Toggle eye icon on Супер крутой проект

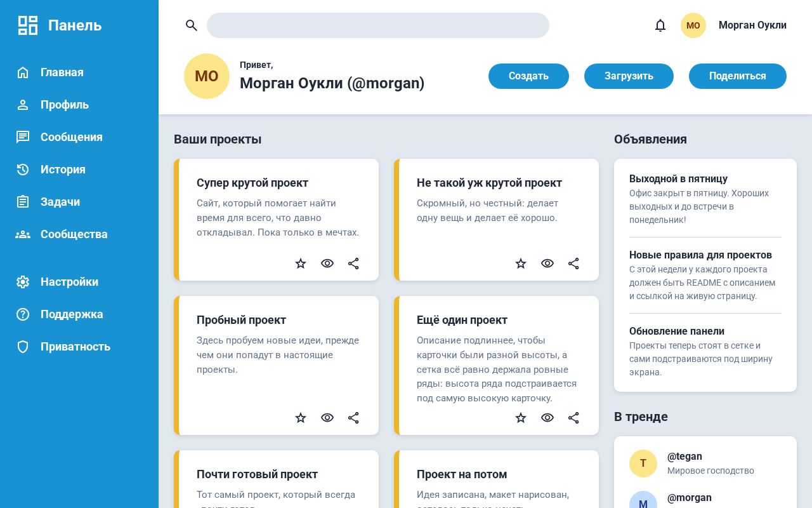click(327, 264)
